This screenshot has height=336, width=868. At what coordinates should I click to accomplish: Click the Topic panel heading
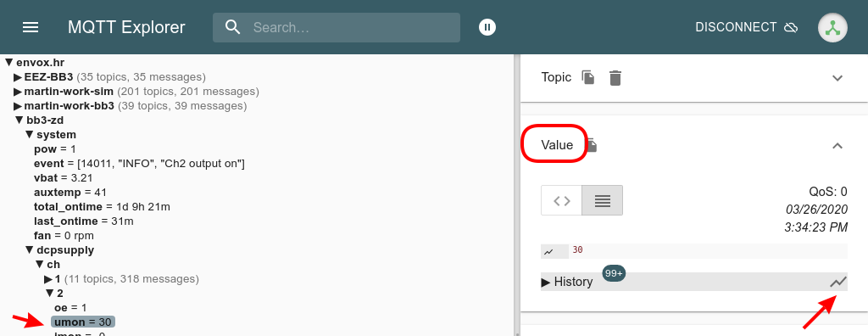click(x=556, y=77)
